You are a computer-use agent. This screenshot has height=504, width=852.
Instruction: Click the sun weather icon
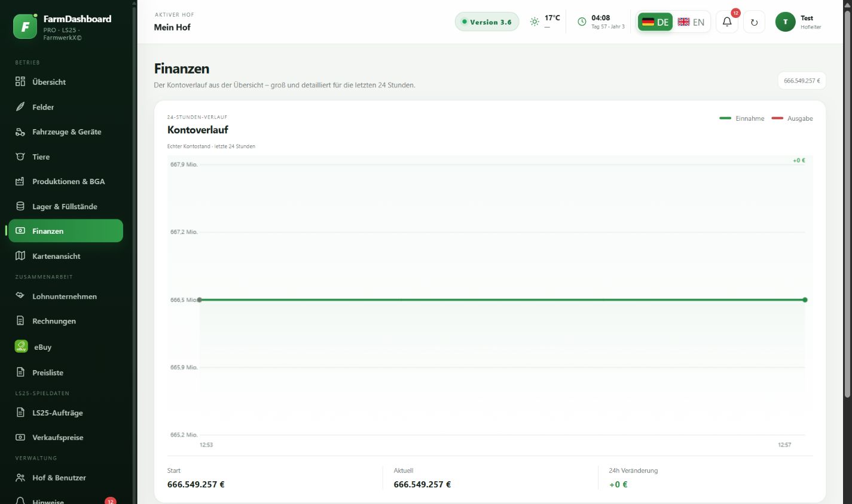coord(535,22)
